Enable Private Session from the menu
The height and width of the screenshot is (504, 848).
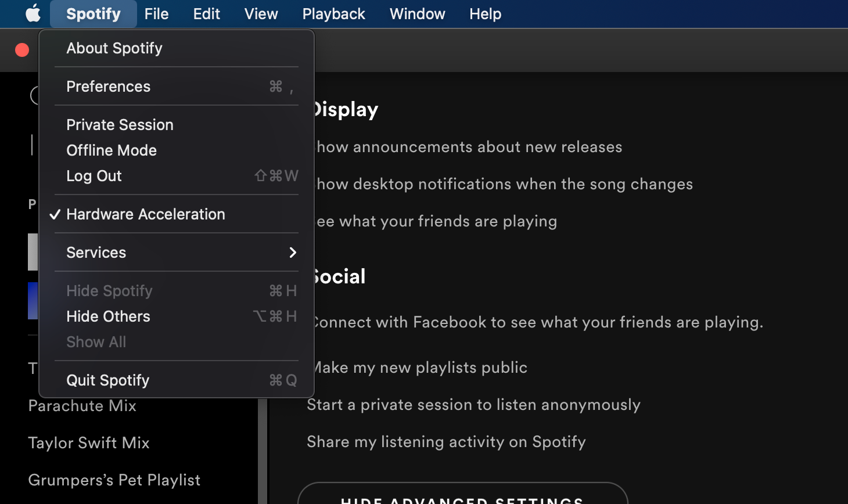pos(120,125)
